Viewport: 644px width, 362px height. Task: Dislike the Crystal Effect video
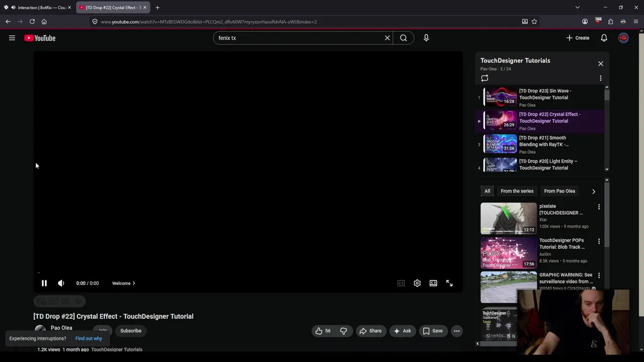(344, 331)
